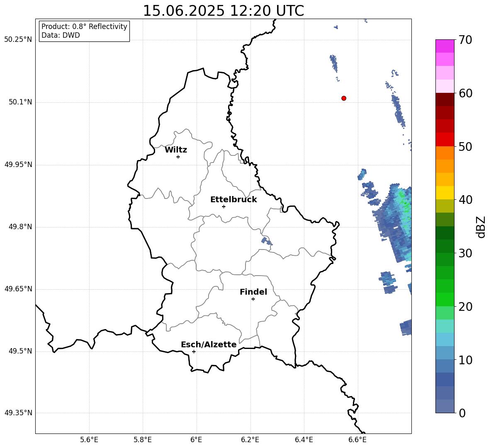
Task: Click 'Product: 0.8° Reflectivity' text
Action: 84,27
